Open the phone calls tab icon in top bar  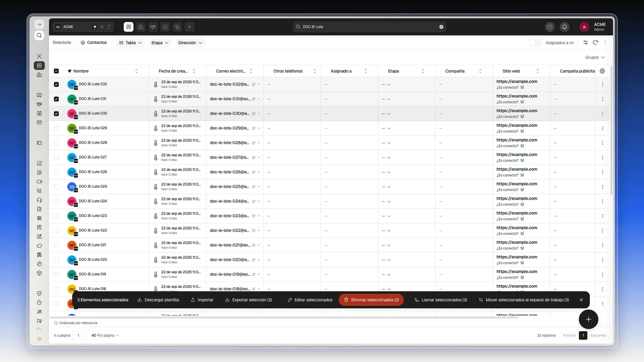coord(177,27)
